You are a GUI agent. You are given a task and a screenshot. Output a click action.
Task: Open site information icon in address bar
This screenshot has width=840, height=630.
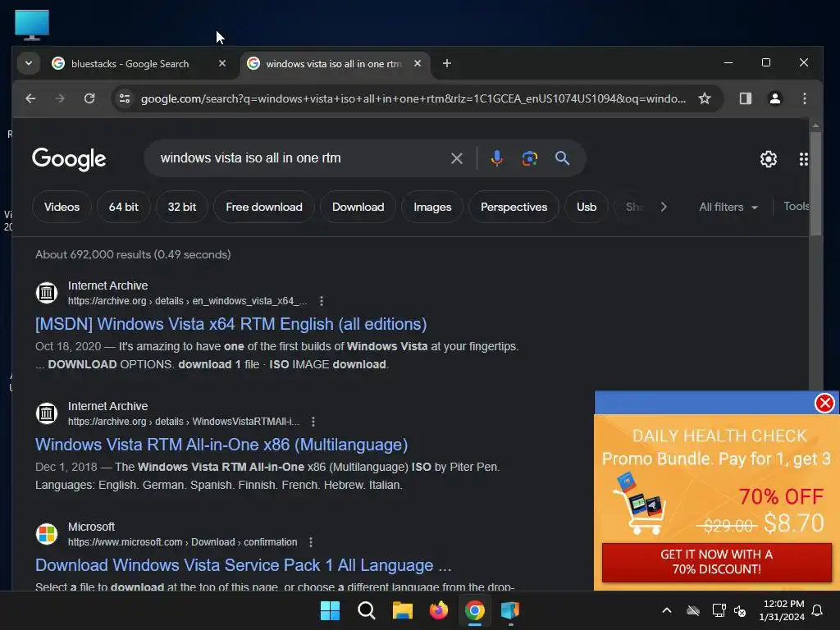tap(125, 98)
